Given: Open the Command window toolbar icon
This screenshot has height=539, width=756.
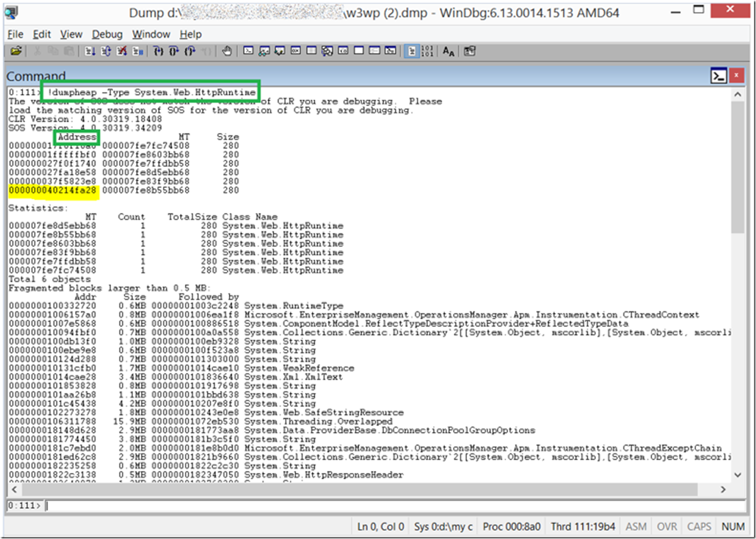Looking at the screenshot, I should click(249, 51).
